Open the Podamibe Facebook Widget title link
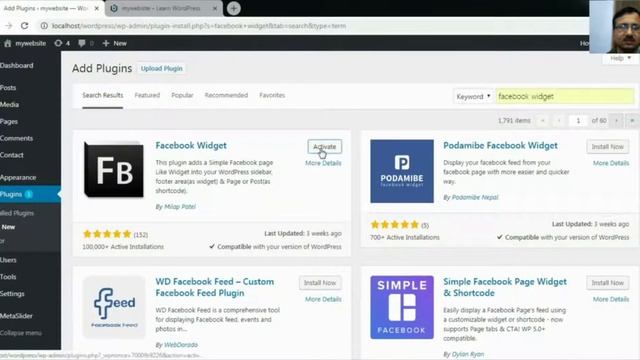This screenshot has width=640, height=360. click(x=500, y=146)
